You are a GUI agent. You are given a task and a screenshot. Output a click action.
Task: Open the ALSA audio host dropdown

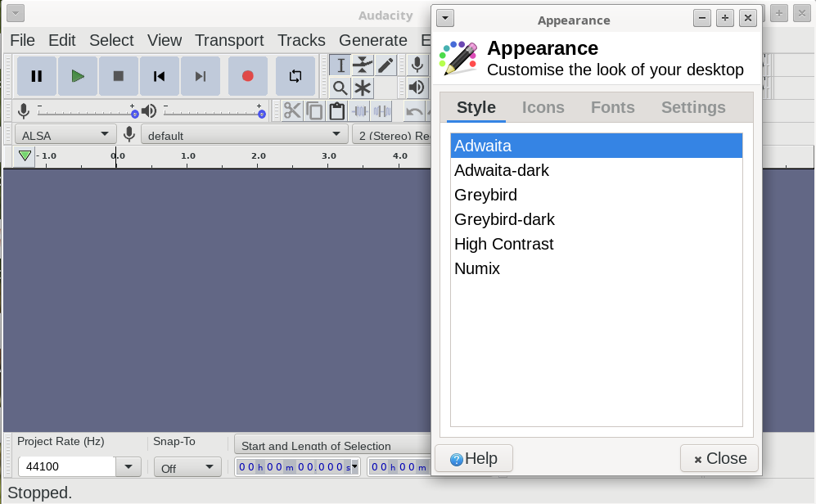click(65, 135)
